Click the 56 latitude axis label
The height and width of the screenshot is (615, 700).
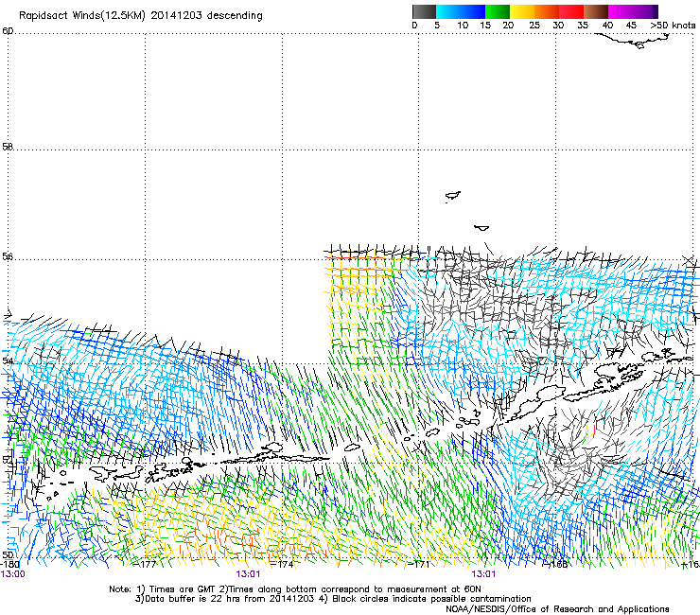(8, 256)
